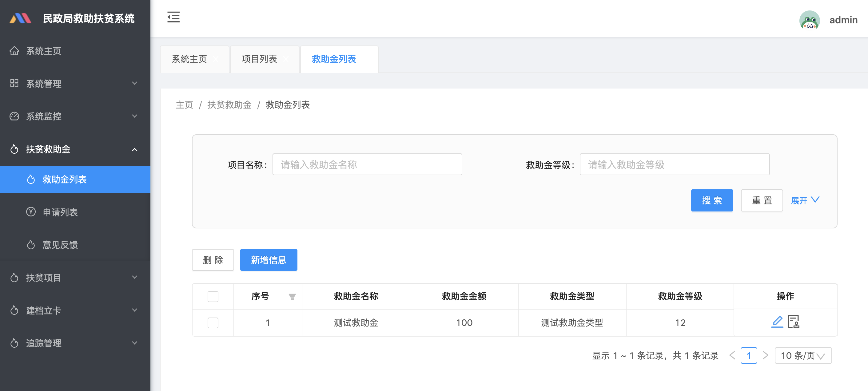This screenshot has width=868, height=391.
Task: Tick the checkbox for row 1
Action: 213,323
